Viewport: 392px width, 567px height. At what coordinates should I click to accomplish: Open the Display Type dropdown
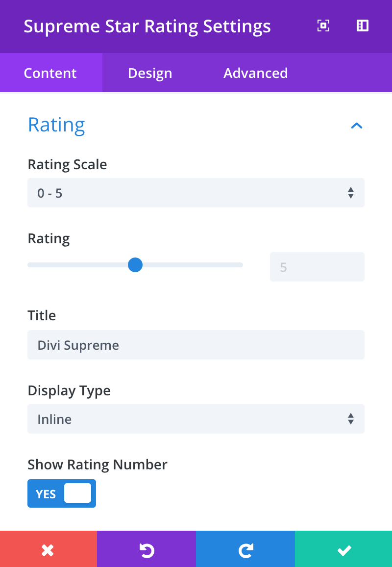point(196,419)
